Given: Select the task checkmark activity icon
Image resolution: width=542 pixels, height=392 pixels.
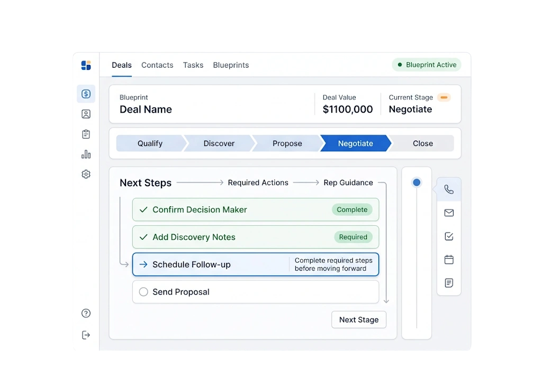Looking at the screenshot, I should tap(449, 236).
